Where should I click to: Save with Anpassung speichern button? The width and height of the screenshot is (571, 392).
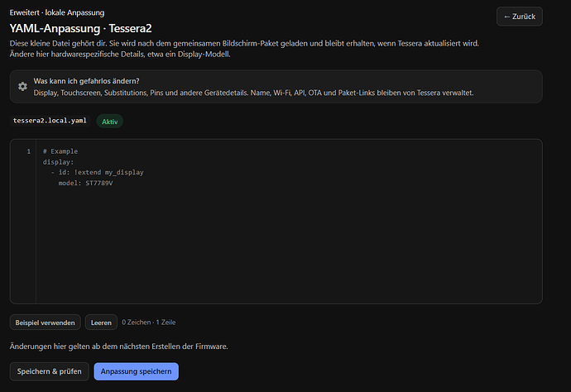[x=137, y=371]
